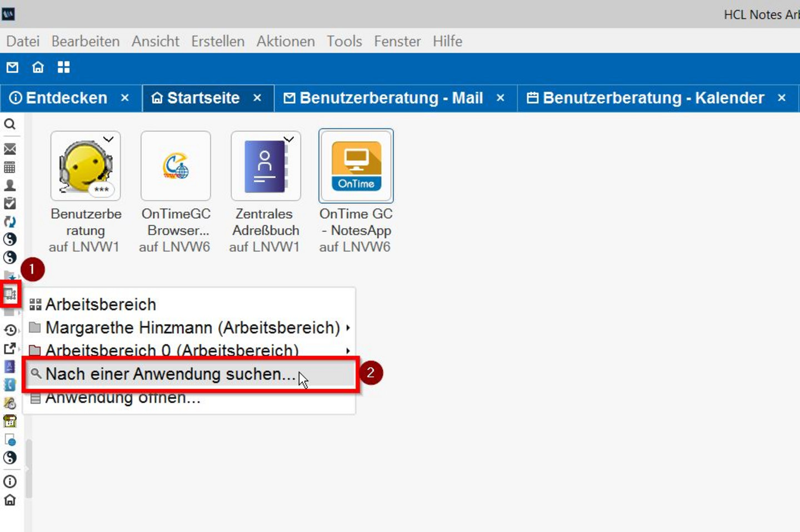Open the OnTime GC - NotesApp tile
Viewport: 800px width, 532px height.
click(356, 165)
